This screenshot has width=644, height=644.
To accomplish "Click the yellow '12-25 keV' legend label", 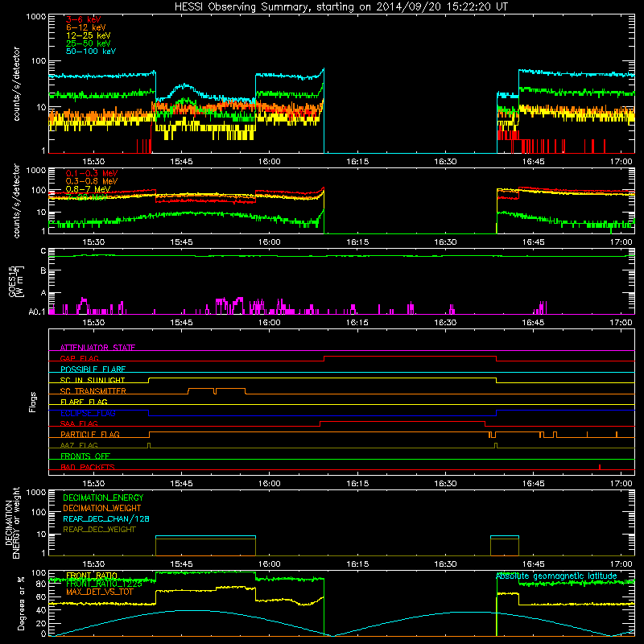I will (x=89, y=35).
